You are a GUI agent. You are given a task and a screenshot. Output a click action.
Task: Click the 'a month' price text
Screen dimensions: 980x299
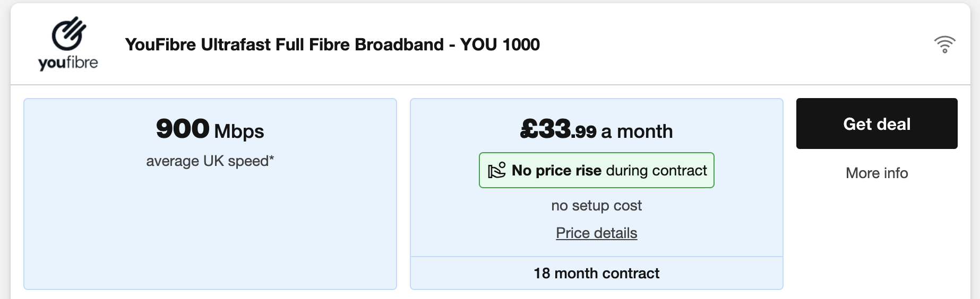pos(637,131)
